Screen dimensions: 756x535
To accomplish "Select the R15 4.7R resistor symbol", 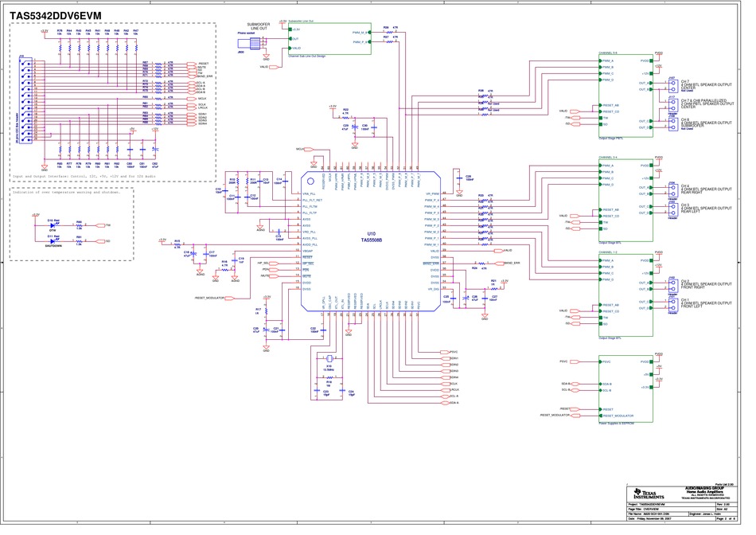I will (177, 244).
